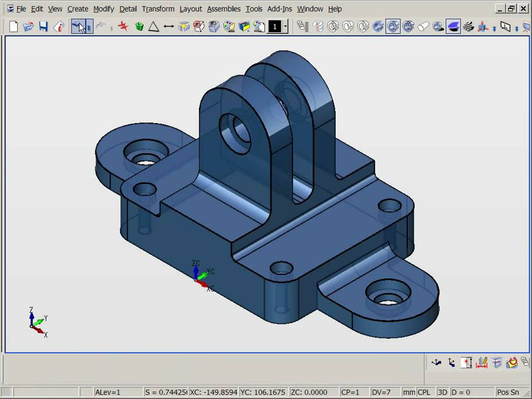The height and width of the screenshot is (399, 532).
Task: Select the triangle tool icon
Action: coord(154,27)
